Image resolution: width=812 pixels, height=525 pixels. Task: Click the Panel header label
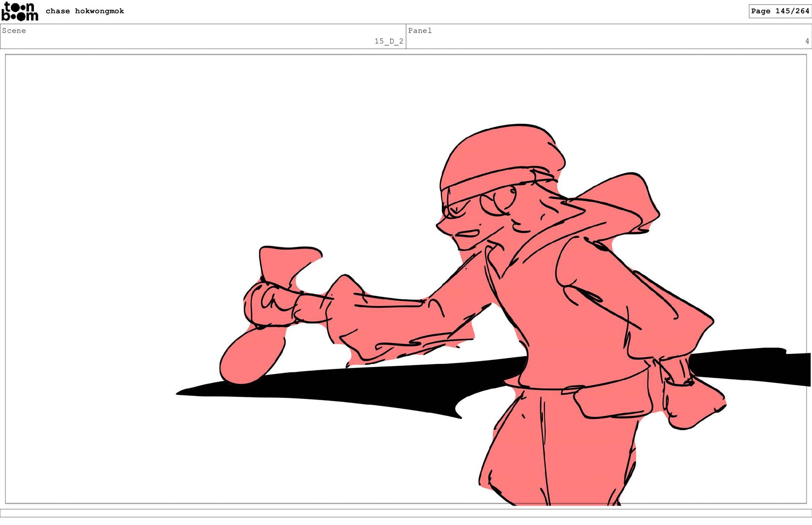click(x=420, y=30)
